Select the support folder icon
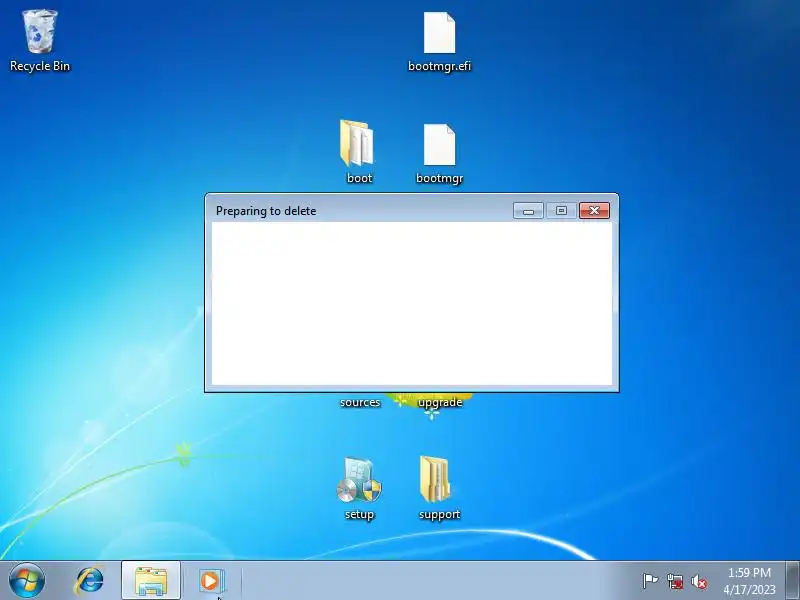 (435, 480)
